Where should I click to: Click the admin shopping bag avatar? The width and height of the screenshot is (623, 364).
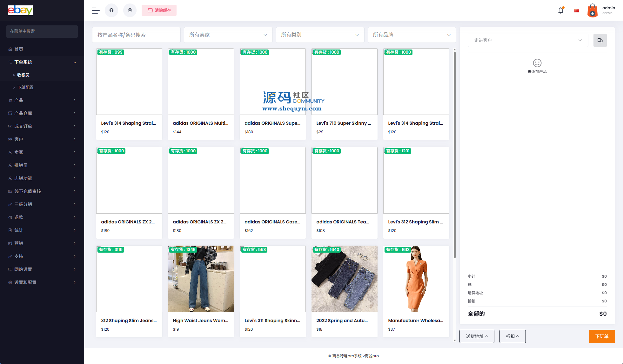[592, 10]
